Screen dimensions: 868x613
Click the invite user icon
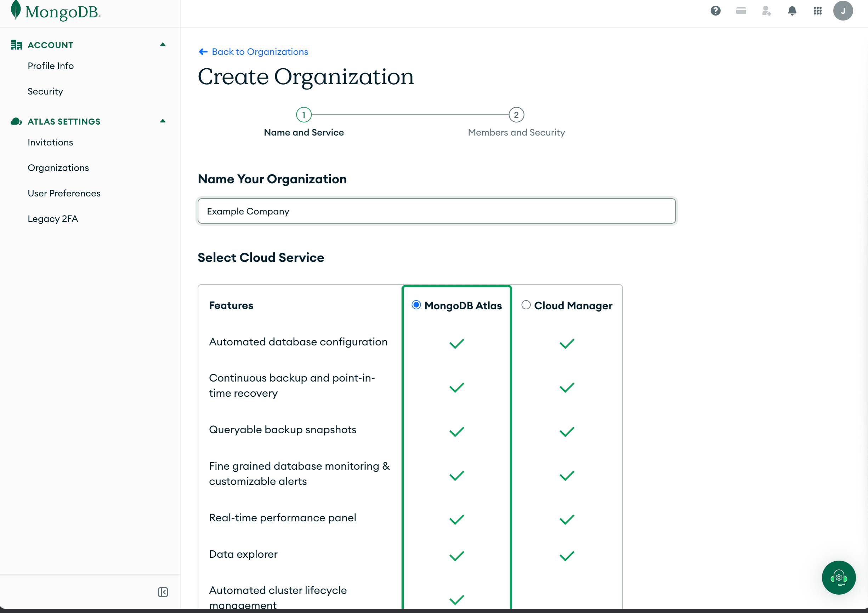point(766,11)
